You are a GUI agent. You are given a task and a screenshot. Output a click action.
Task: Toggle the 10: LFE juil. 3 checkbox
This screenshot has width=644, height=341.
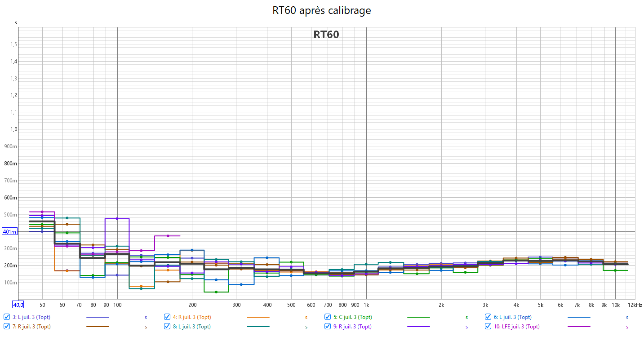coord(489,326)
